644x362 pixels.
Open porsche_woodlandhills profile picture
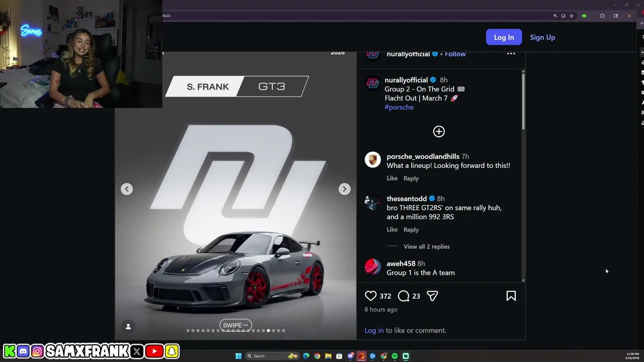[373, 160]
